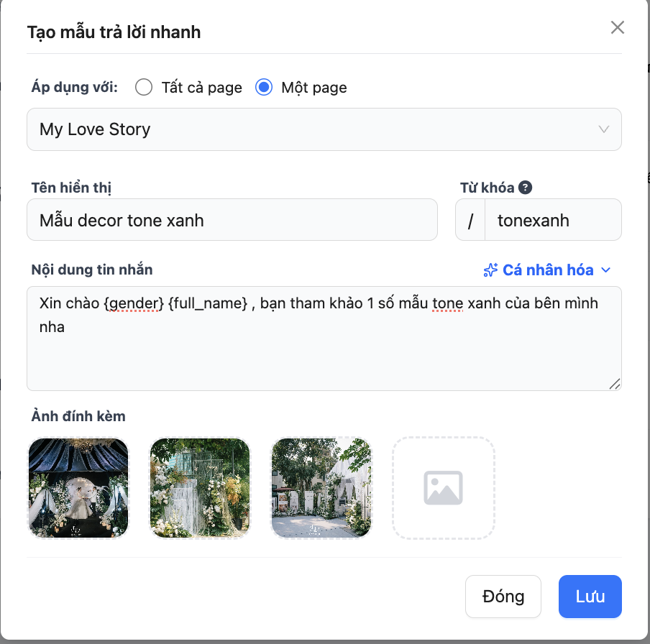Screen dimensions: 650x644
Task: Select the 'Tất cả page' radio button
Action: pos(144,88)
